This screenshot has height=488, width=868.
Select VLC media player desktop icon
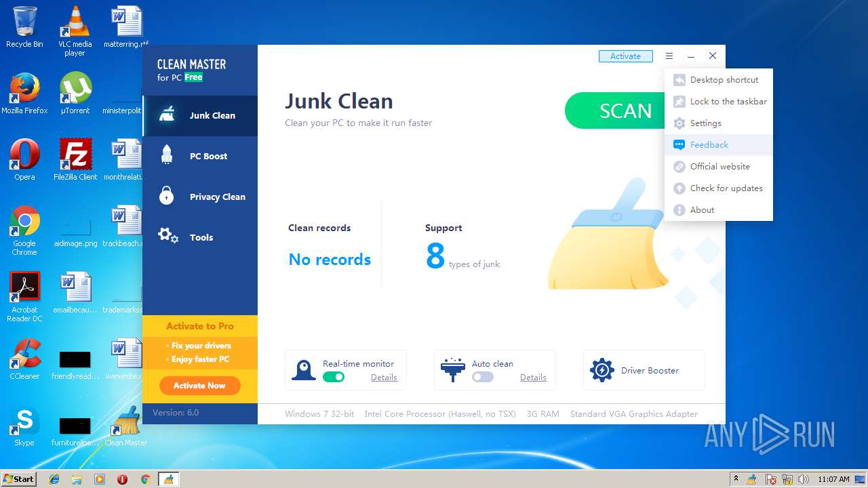point(75,31)
